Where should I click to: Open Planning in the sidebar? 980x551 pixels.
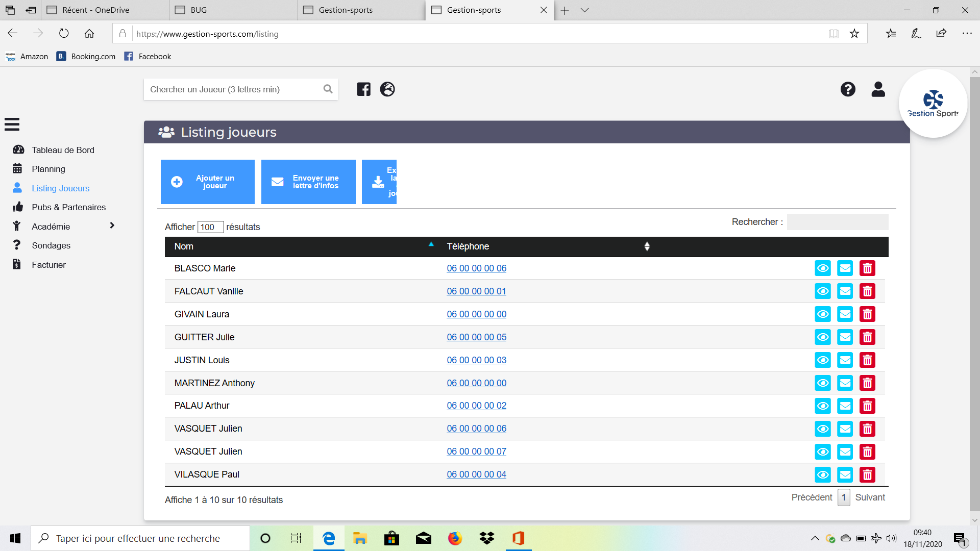point(48,169)
